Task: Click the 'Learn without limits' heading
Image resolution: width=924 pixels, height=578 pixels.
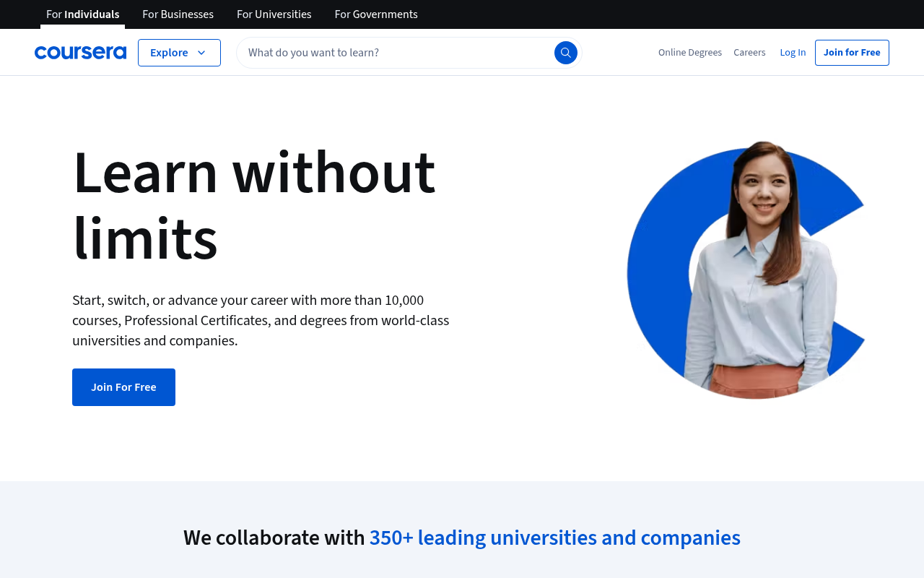Action: 254,204
